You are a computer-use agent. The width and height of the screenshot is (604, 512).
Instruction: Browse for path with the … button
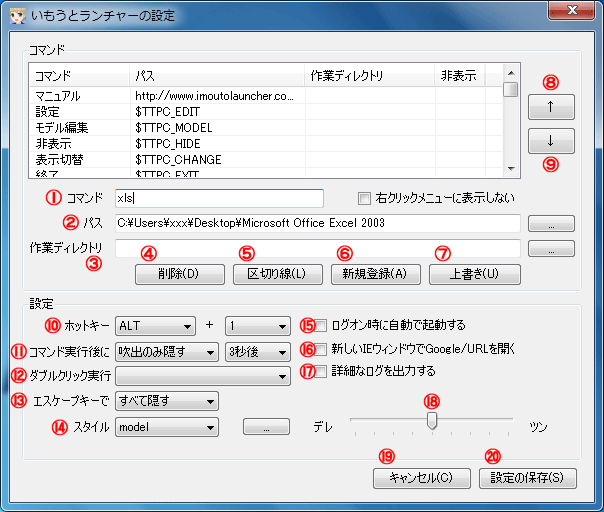tap(551, 223)
